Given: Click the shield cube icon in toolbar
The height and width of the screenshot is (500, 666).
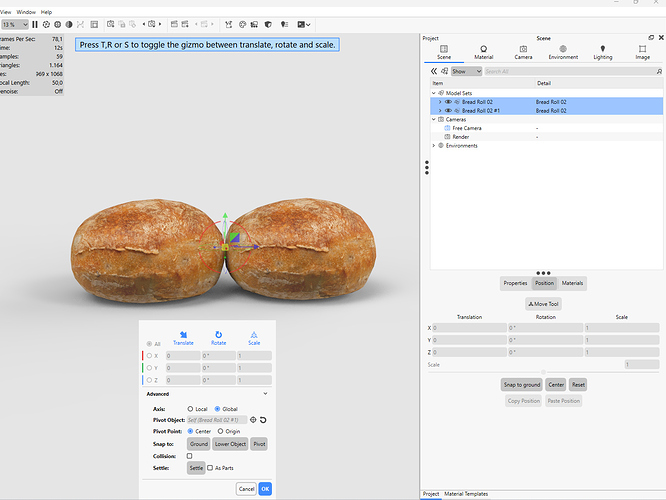Looking at the screenshot, I should (268, 25).
